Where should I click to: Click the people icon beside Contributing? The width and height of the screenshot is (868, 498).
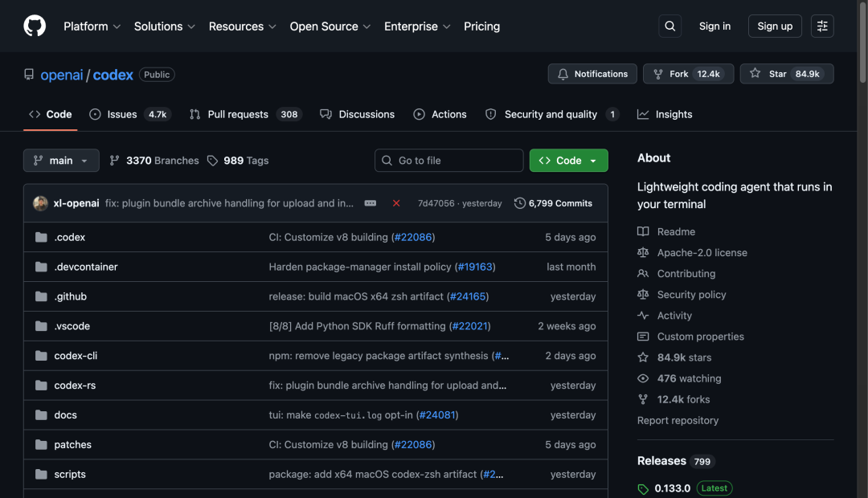643,273
